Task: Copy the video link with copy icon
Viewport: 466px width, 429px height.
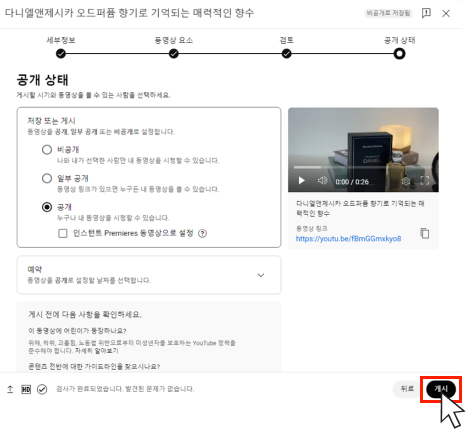Action: [425, 233]
